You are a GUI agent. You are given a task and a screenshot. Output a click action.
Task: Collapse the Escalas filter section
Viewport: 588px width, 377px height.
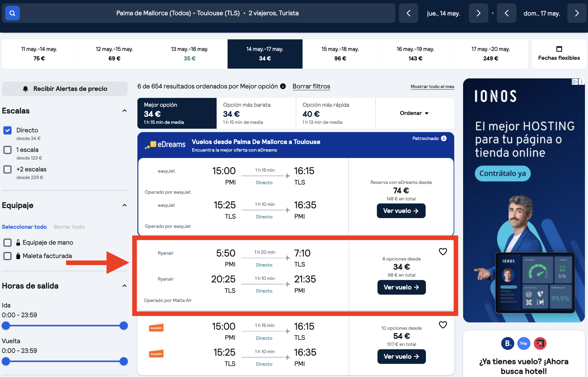pyautogui.click(x=124, y=110)
